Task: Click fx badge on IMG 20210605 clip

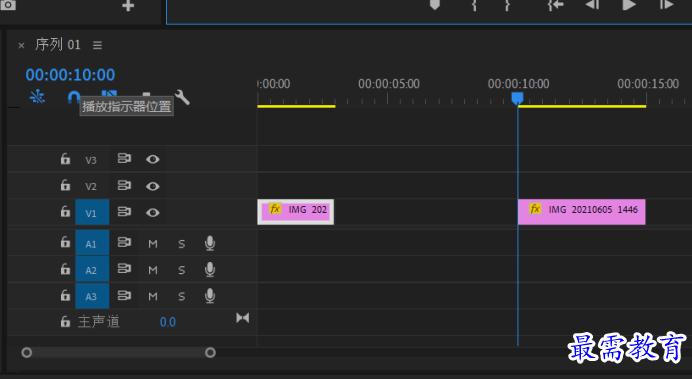Action: click(535, 209)
